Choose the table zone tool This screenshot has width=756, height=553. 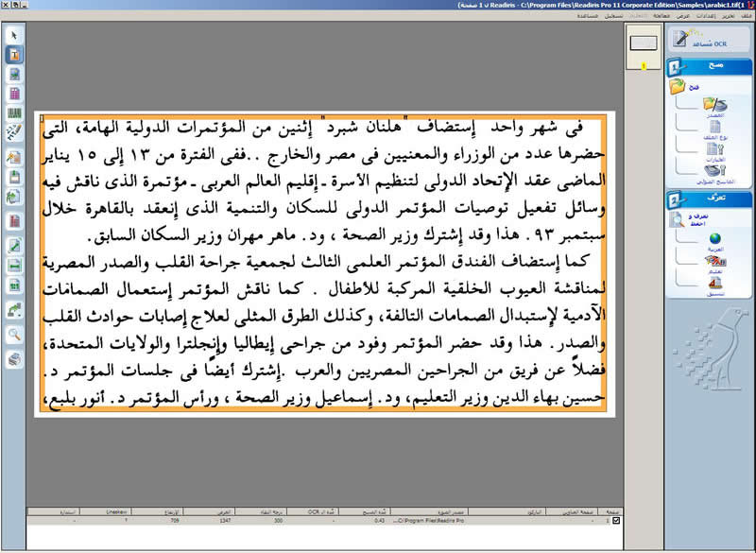coord(15,94)
